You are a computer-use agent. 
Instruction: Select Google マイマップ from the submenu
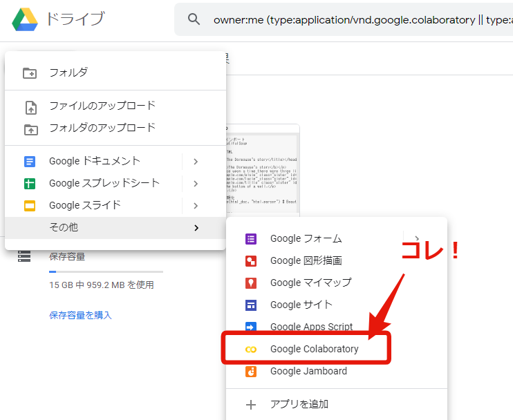pos(337,283)
